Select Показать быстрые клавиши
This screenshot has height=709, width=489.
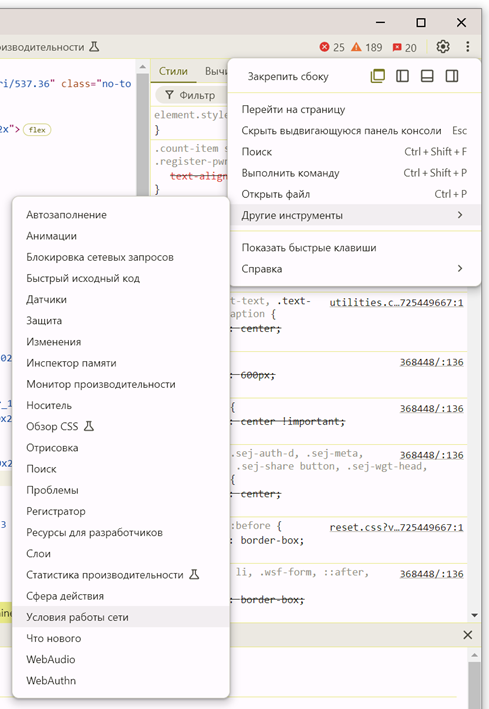coord(355,248)
